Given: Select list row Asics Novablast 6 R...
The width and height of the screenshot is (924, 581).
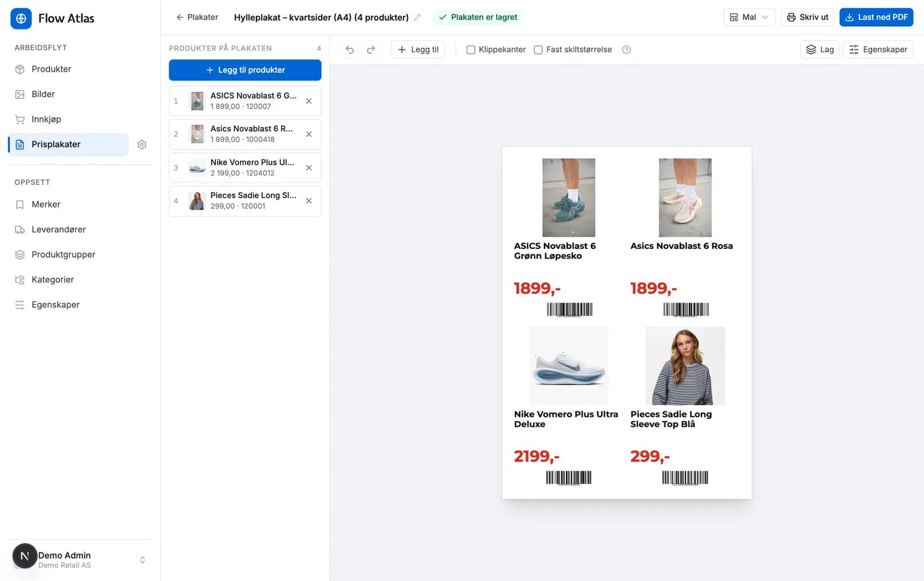Looking at the screenshot, I should pos(245,134).
